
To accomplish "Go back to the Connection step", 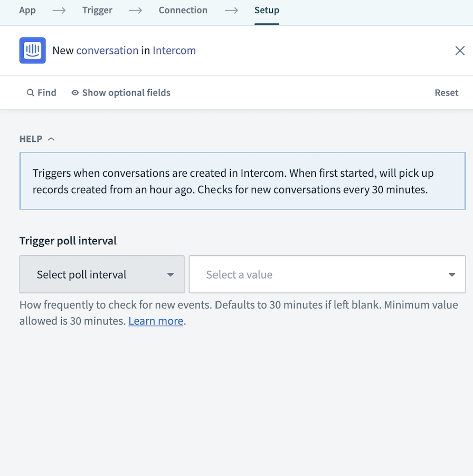I will 183,10.
